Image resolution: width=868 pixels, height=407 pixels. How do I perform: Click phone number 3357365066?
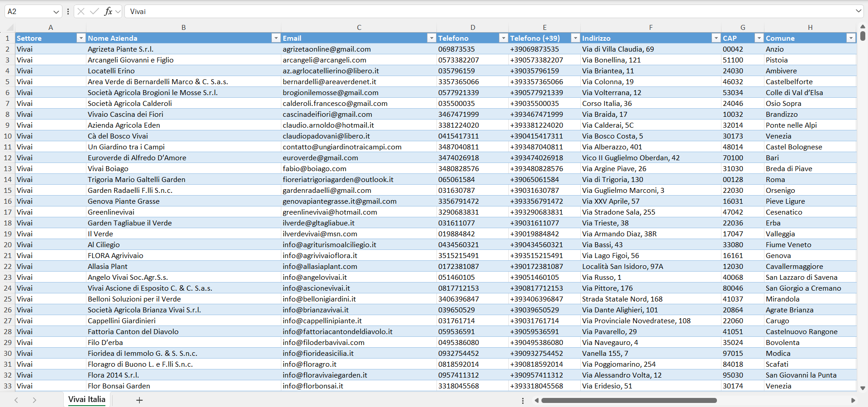click(473, 81)
